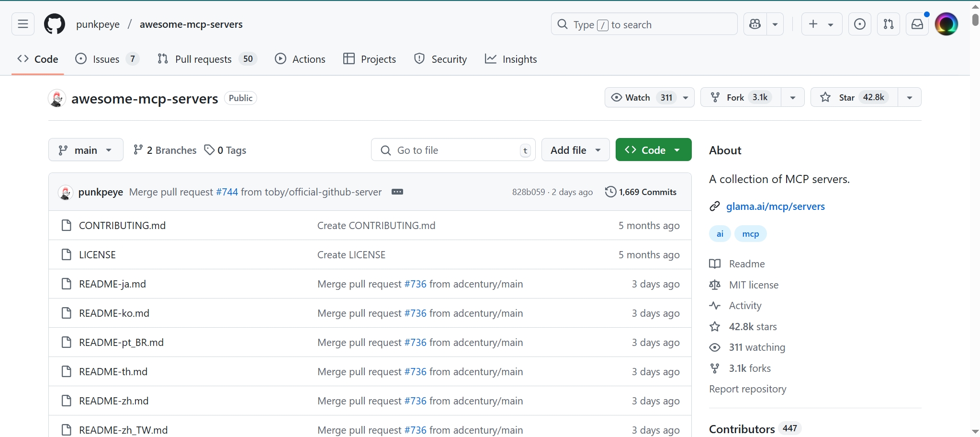Open the issues icon in header
This screenshot has height=437, width=980.
(859, 24)
